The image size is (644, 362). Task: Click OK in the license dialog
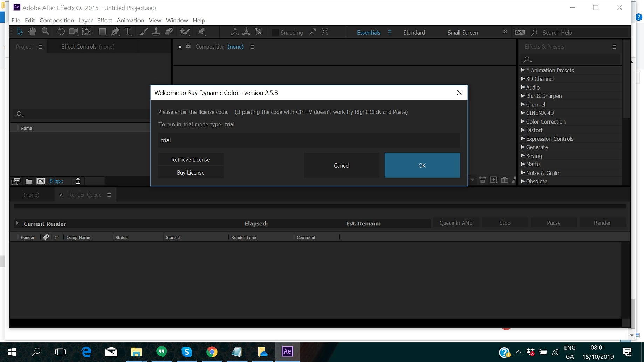tap(422, 165)
